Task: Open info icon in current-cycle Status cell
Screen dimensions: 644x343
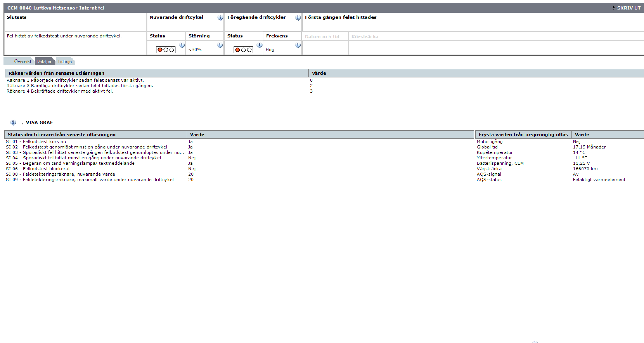Action: (x=182, y=45)
